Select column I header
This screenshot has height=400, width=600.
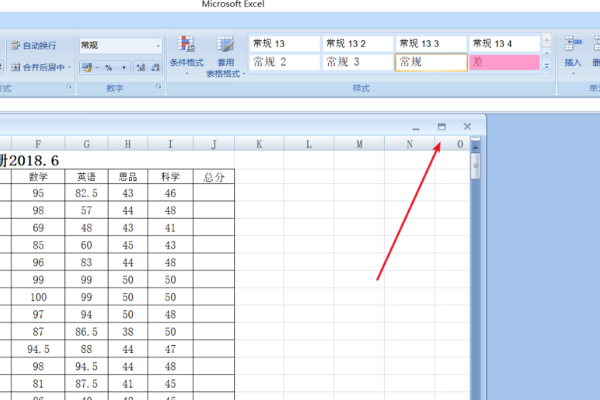click(x=170, y=144)
